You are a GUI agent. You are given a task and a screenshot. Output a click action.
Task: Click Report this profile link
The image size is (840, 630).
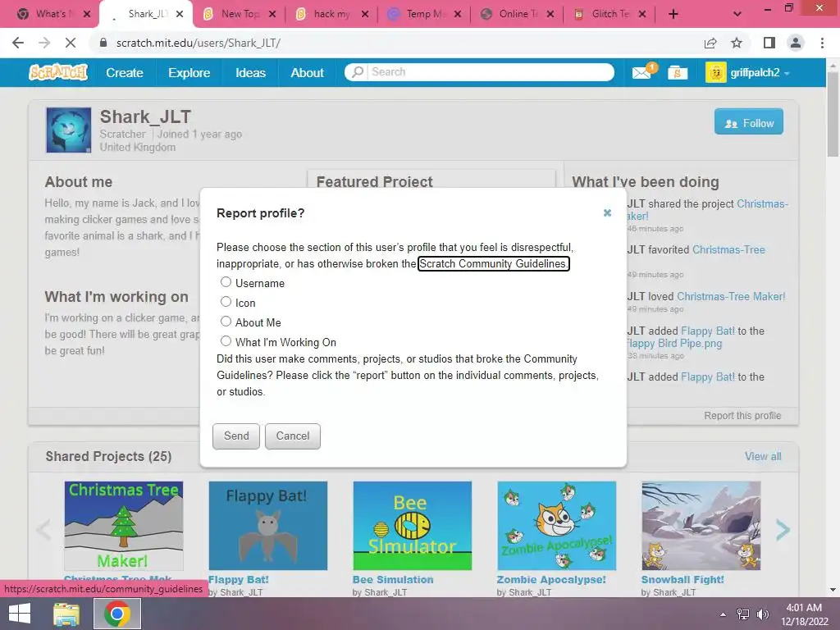point(742,416)
